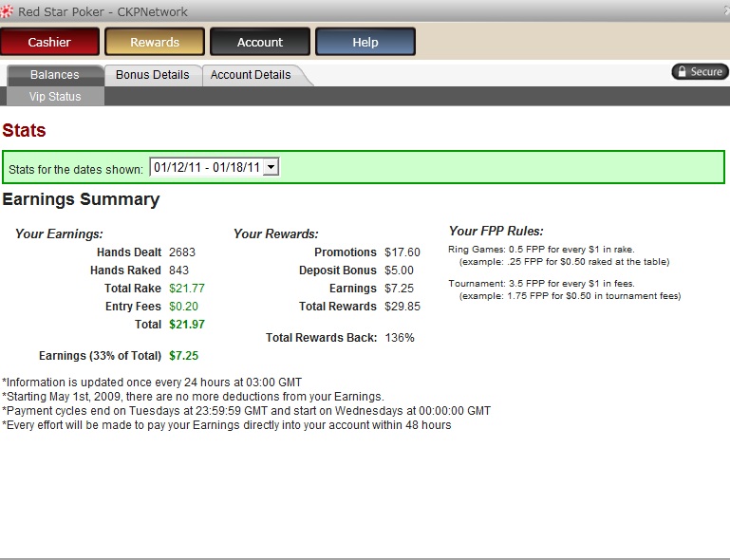
Task: Click the Your Earnings heading
Action: [x=59, y=234]
